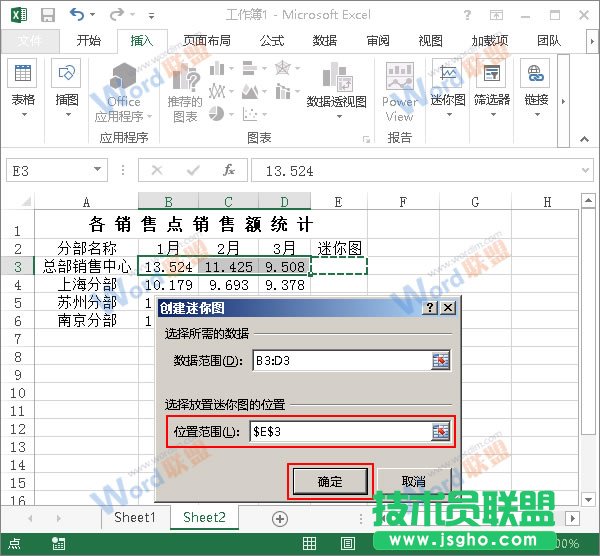Collapse the ribbon with the up chevron

tap(584, 139)
